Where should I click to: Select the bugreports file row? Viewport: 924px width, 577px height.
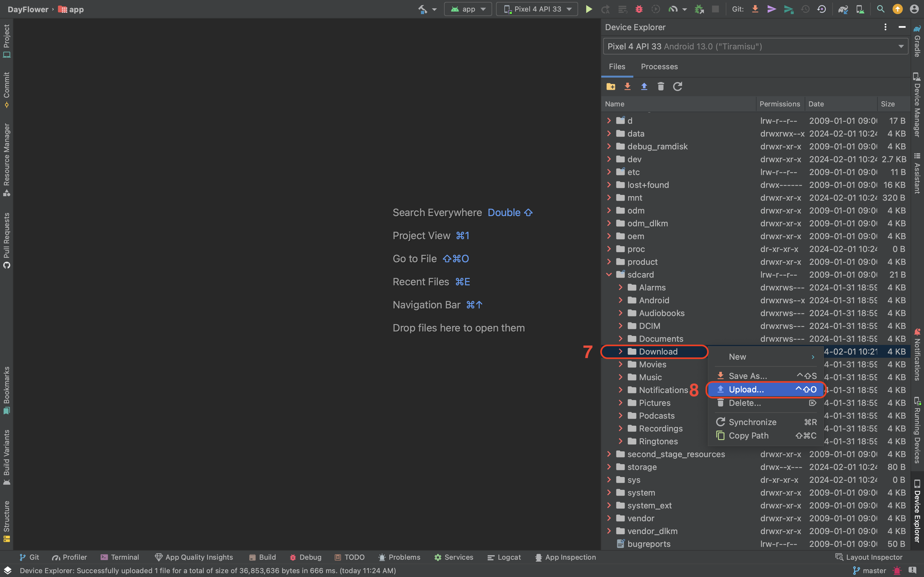pos(649,544)
